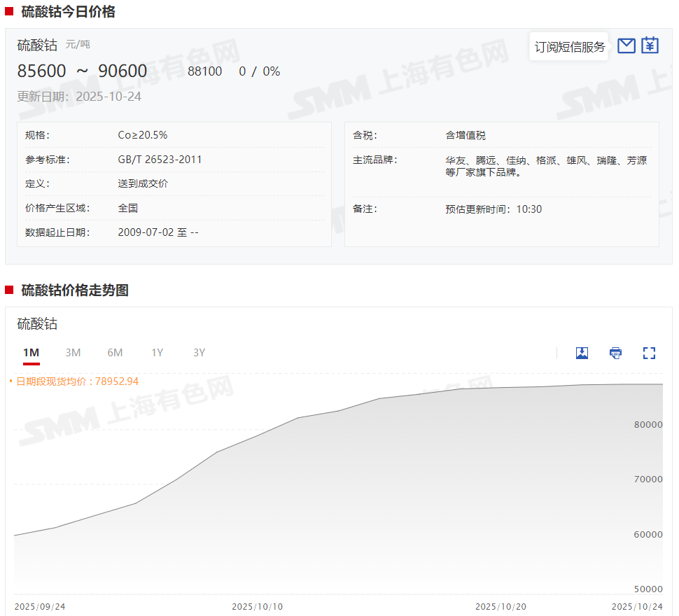
Task: Click the 2025/10/20 date on the x-axis
Action: (500, 606)
